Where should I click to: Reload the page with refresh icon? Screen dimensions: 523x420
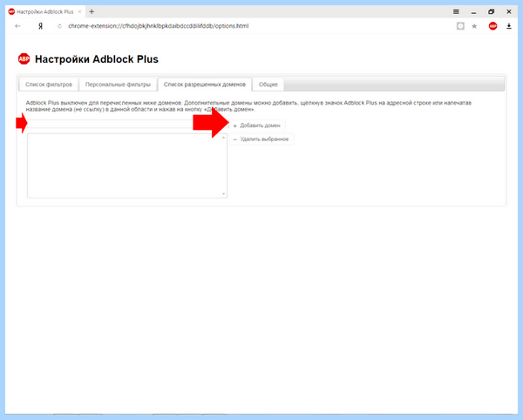pyautogui.click(x=59, y=26)
